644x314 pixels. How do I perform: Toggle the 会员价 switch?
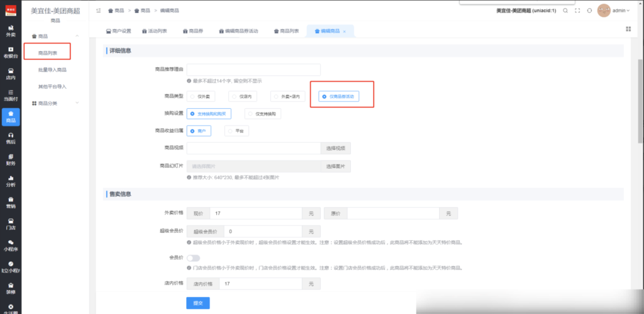point(193,258)
